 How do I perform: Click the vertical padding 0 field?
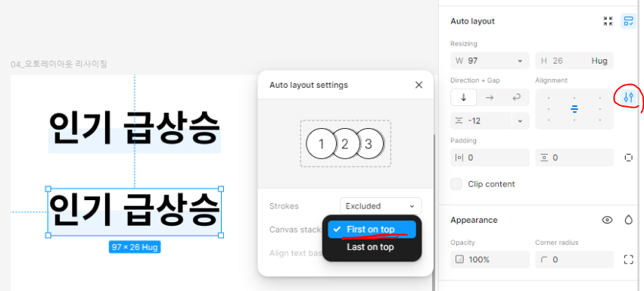click(574, 158)
